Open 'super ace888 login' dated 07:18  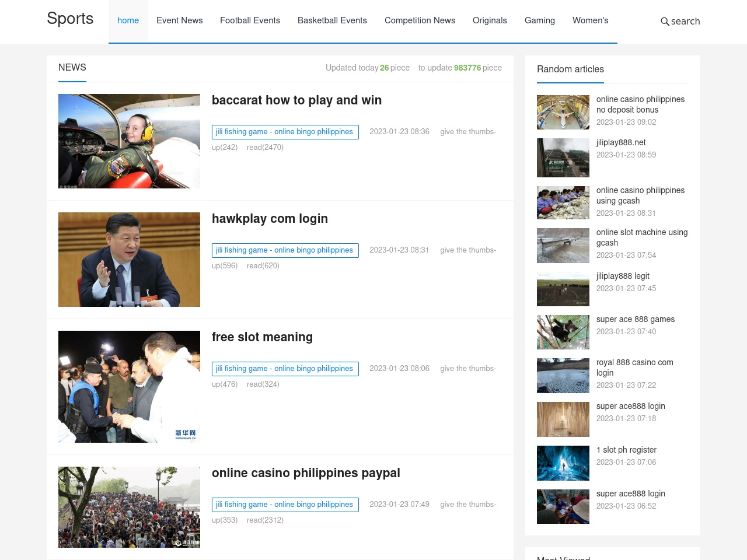[x=631, y=406]
